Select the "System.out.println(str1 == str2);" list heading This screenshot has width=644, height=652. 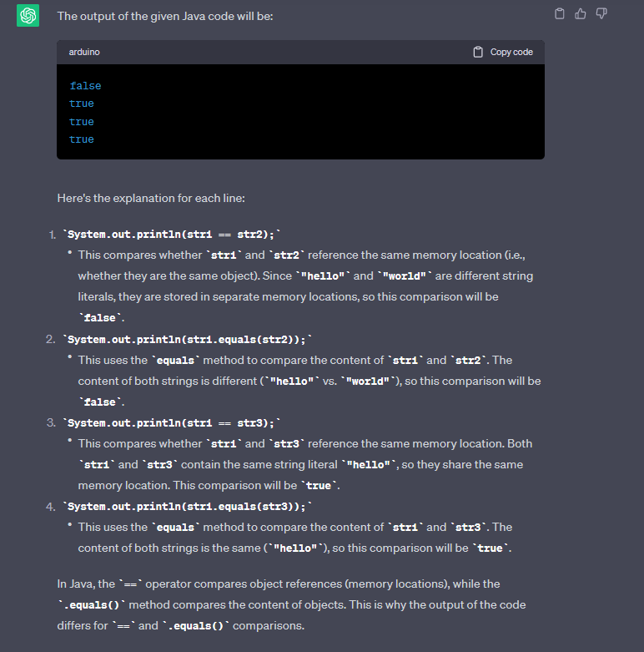click(x=179, y=235)
